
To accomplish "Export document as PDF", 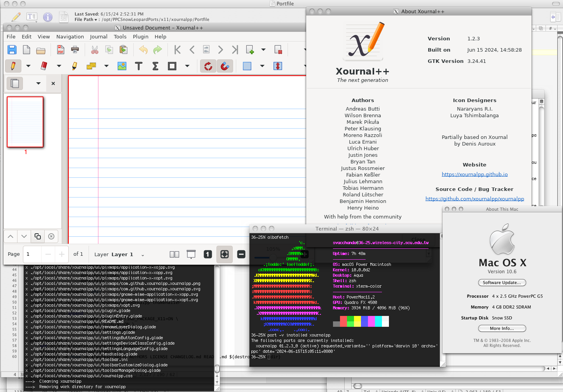I will (61, 50).
